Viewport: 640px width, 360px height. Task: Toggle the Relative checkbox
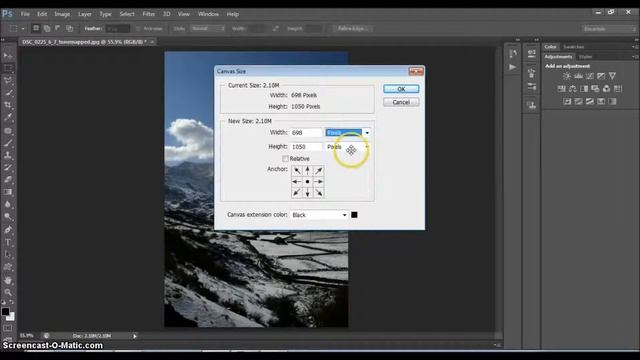coord(285,158)
